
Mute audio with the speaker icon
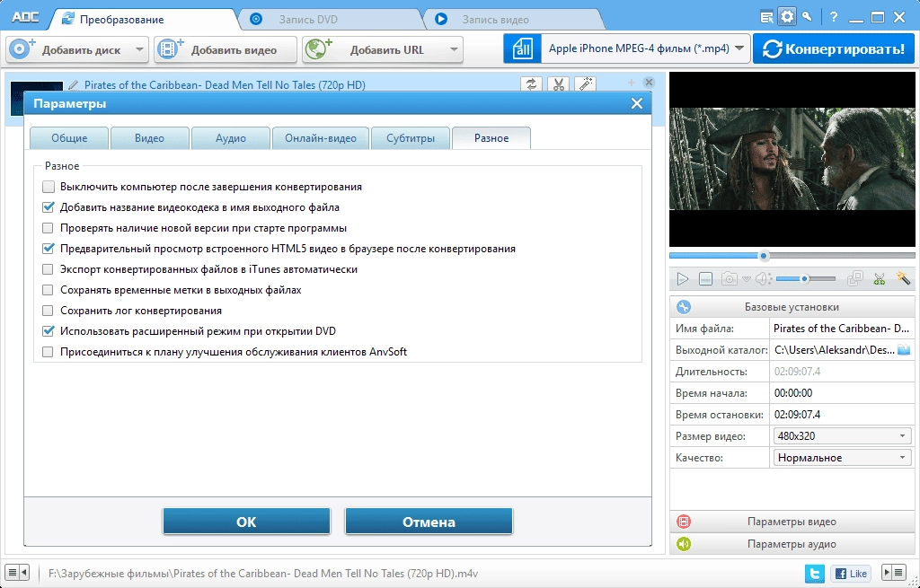pyautogui.click(x=763, y=279)
